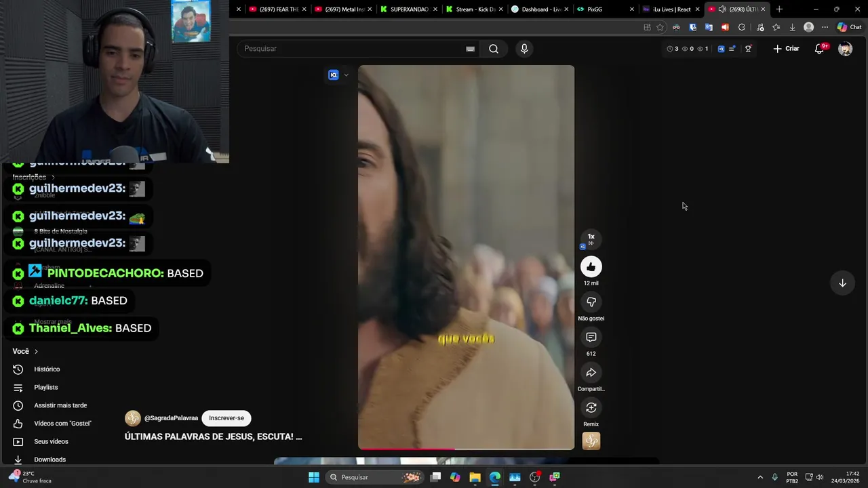
Task: Switch keyboard language POR PTB2
Action: click(792, 477)
